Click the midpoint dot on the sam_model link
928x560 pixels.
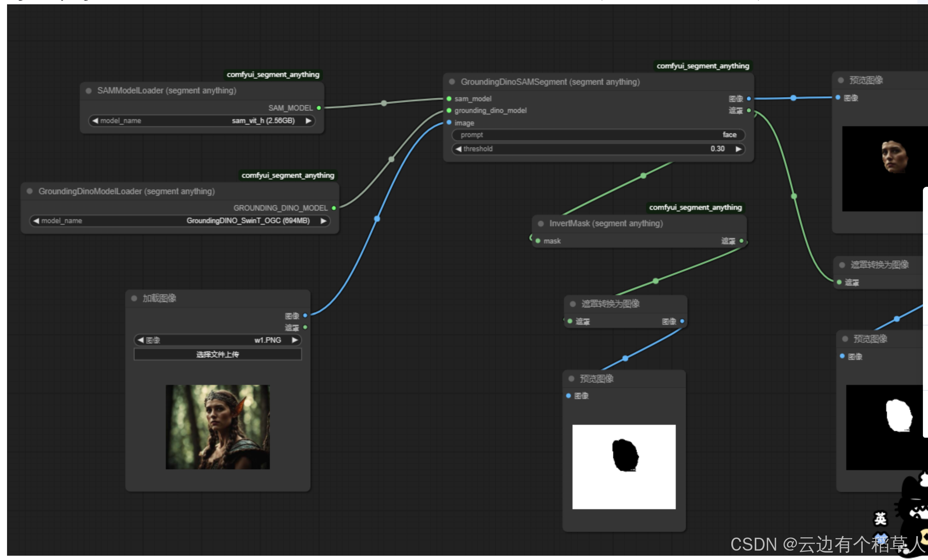pyautogui.click(x=384, y=103)
